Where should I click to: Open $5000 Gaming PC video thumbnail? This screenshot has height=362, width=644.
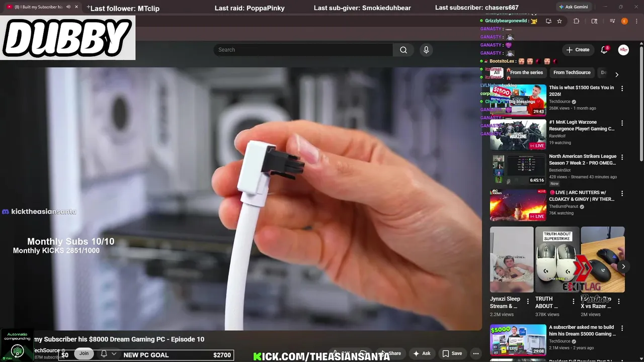coord(518,340)
